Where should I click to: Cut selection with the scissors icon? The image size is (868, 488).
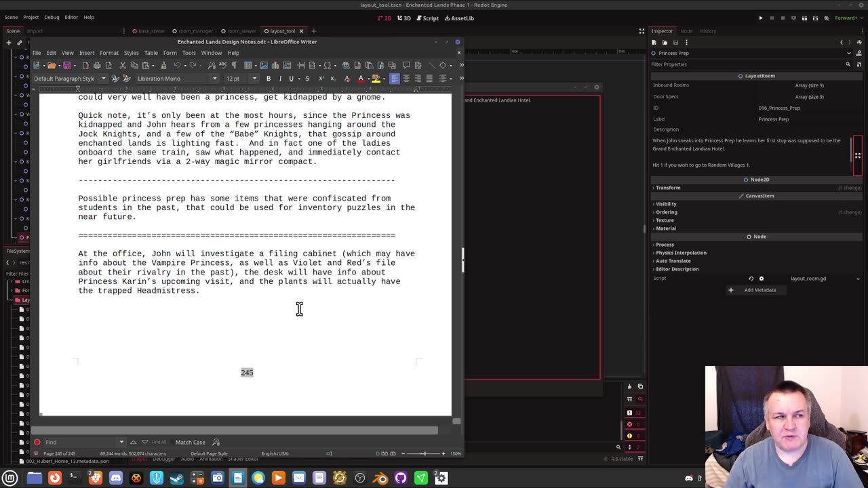[x=123, y=65]
